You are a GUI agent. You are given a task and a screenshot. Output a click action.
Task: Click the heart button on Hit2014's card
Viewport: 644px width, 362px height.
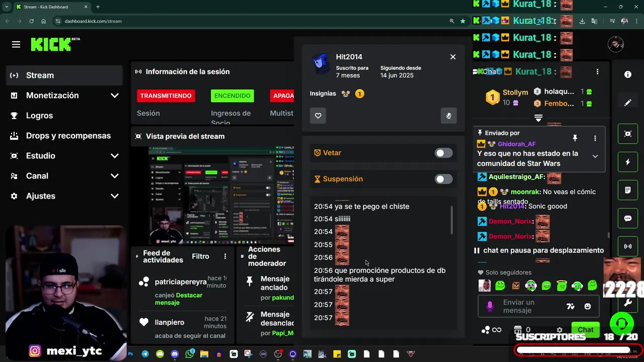318,116
